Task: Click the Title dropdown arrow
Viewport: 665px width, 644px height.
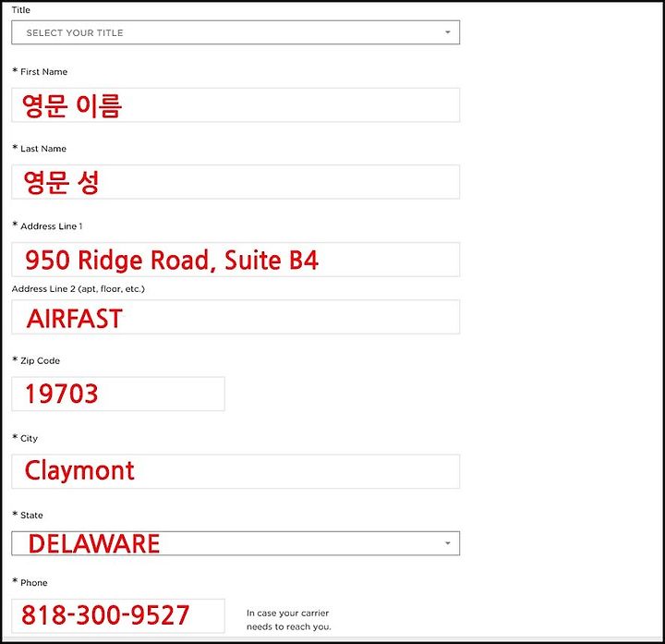Action: click(x=447, y=32)
